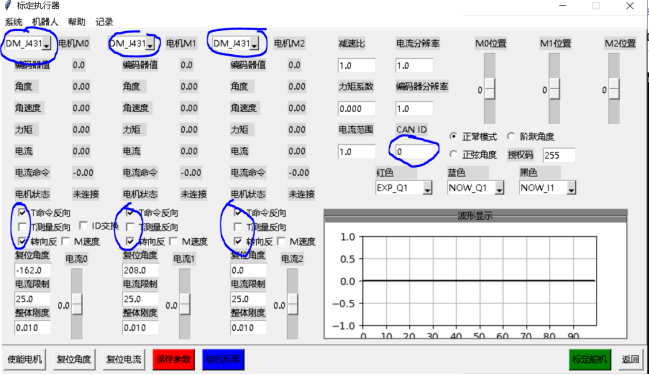Click the 使能电机 button
The image size is (649, 375).
24,359
